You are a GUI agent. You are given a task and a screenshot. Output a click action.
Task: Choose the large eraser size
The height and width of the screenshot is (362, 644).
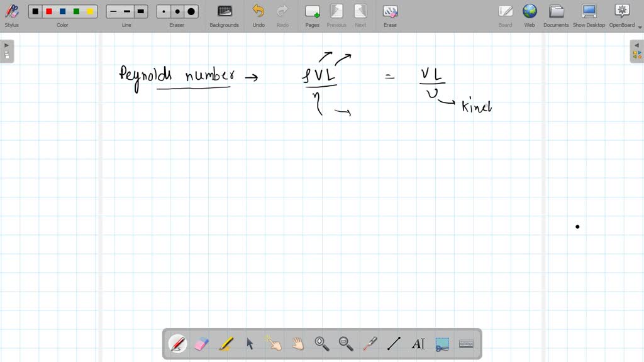[191, 11]
